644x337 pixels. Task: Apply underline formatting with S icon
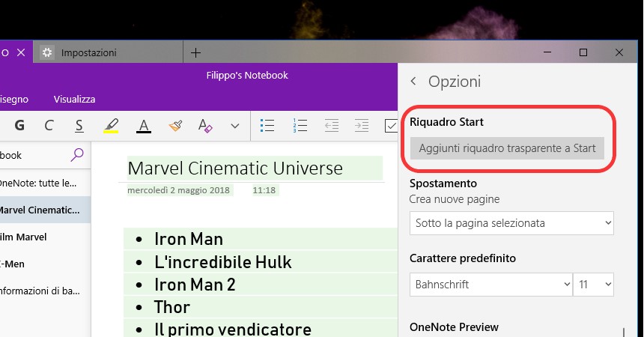[79, 126]
